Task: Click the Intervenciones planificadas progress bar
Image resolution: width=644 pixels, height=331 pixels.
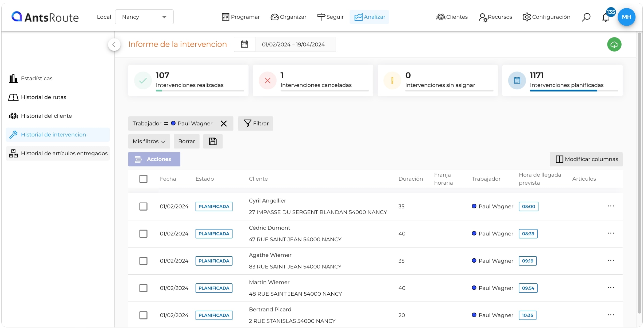Action: [574, 90]
